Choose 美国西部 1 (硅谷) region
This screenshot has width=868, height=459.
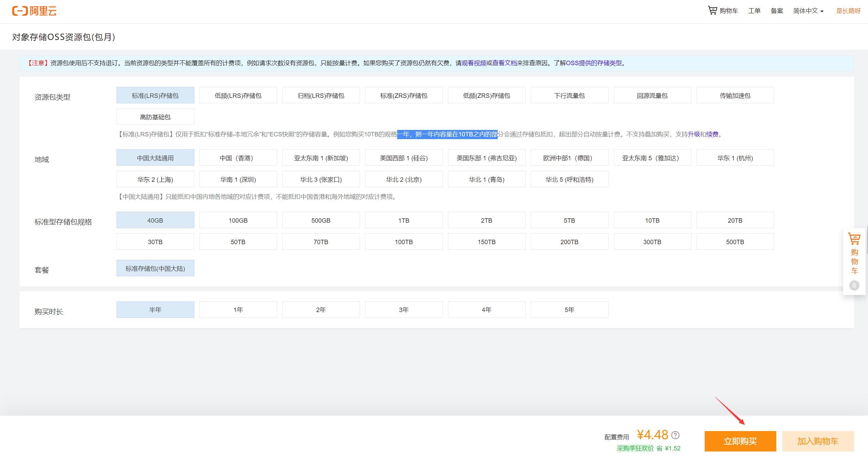(404, 158)
